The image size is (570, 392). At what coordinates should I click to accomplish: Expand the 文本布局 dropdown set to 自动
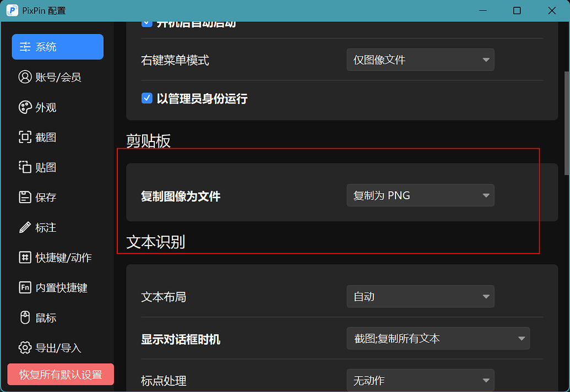pyautogui.click(x=420, y=296)
